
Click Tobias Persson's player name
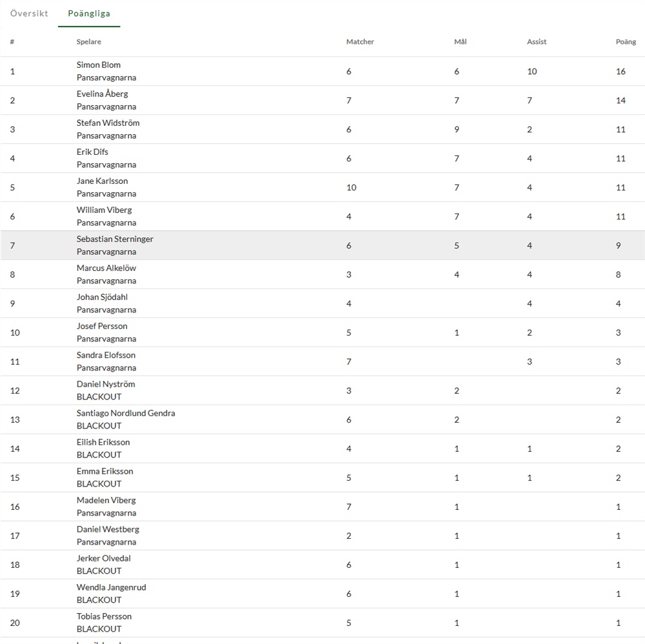(104, 616)
